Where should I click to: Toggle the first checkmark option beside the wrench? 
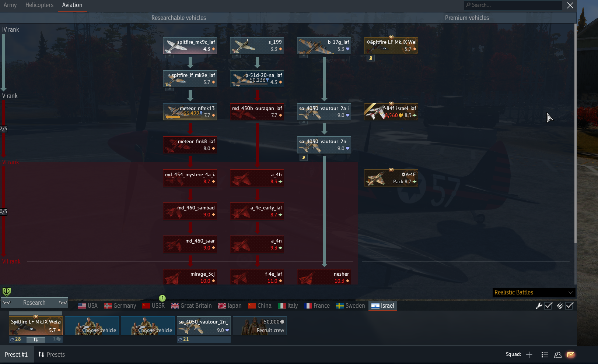[x=549, y=305]
